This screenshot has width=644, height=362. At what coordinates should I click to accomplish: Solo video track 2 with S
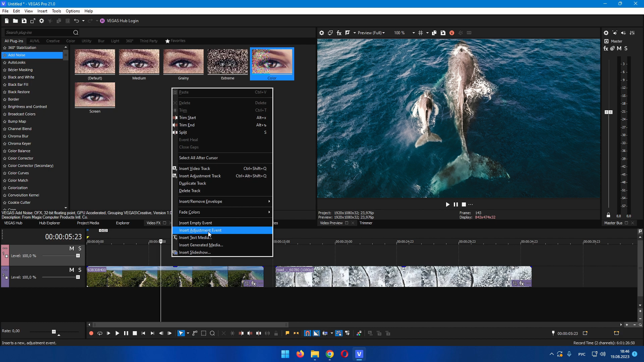(x=80, y=270)
